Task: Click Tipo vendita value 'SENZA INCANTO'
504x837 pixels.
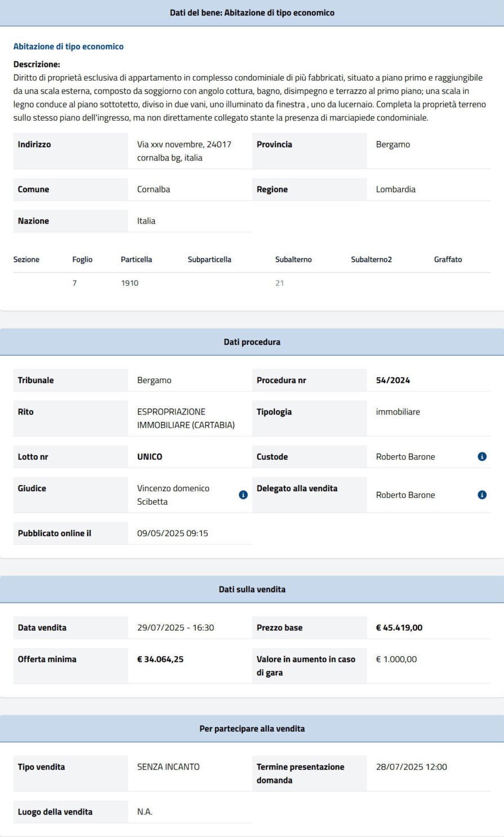Action: [168, 767]
